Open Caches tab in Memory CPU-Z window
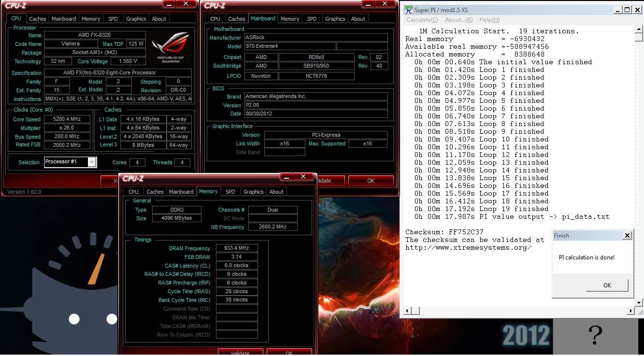Screen dimensions: 644x356 (155, 192)
